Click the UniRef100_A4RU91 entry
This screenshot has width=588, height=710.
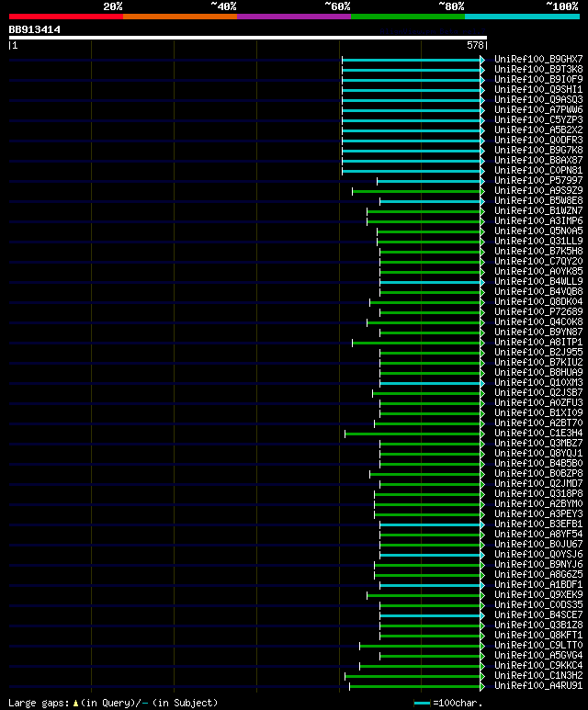pos(538,686)
